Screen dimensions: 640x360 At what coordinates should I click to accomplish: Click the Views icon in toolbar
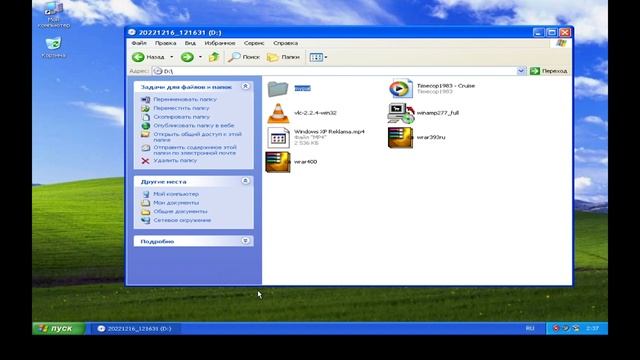coord(316,57)
